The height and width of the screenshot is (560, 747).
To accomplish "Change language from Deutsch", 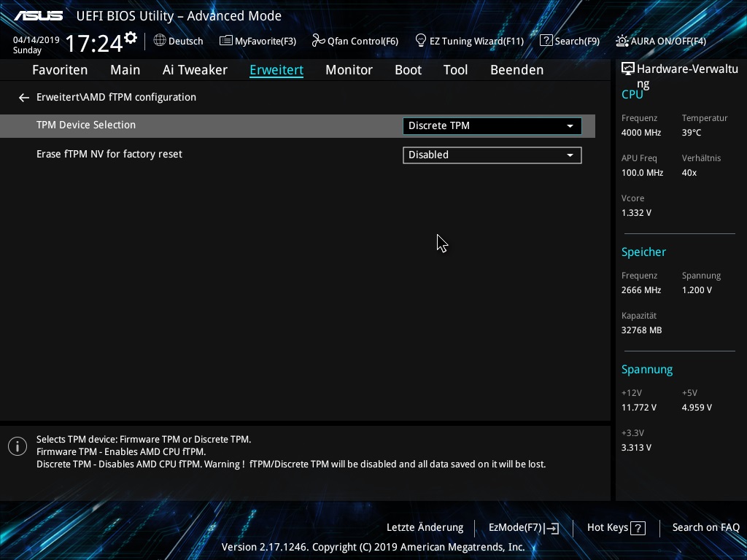I will (179, 41).
